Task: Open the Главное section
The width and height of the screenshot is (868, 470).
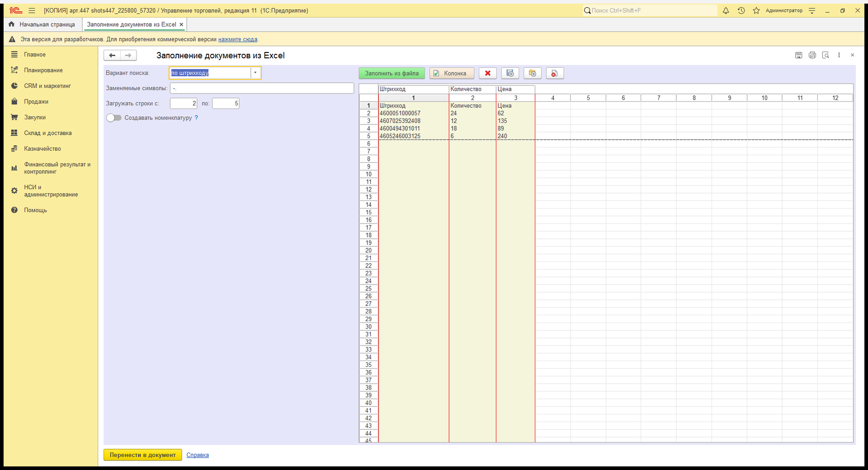Action: [x=35, y=54]
